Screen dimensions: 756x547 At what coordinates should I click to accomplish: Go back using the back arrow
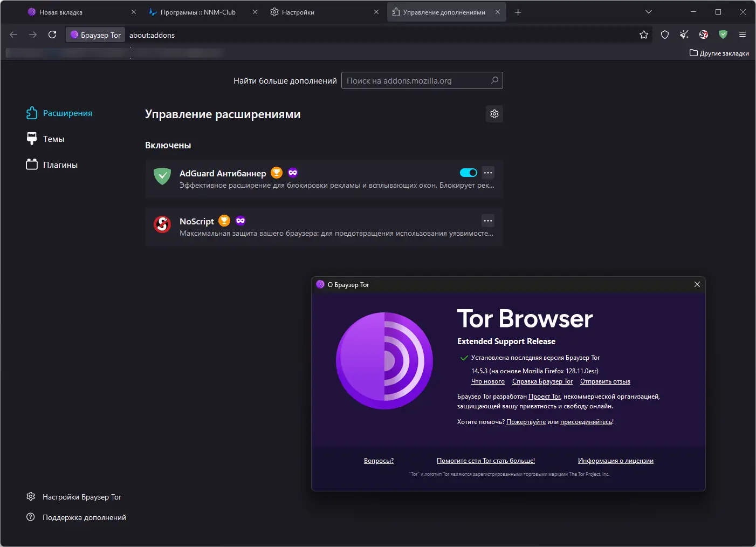tap(14, 35)
